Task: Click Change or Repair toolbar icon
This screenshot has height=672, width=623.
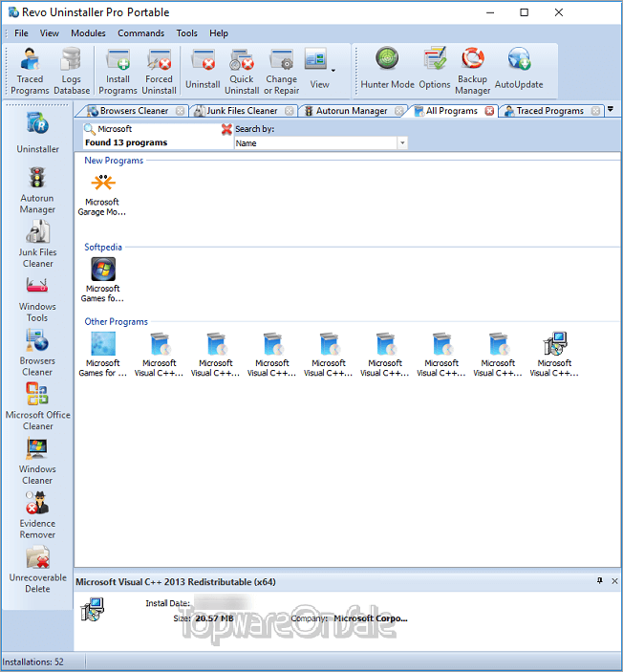Action: pos(282,71)
